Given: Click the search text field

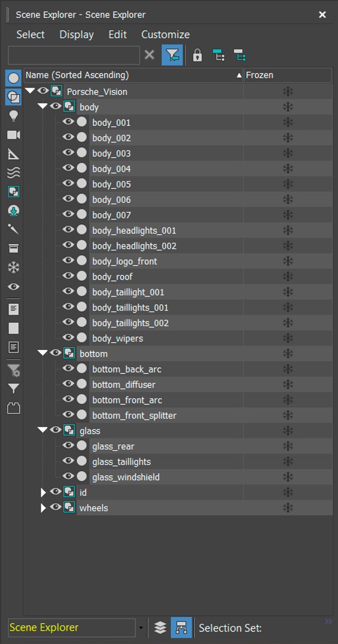Looking at the screenshot, I should point(74,55).
